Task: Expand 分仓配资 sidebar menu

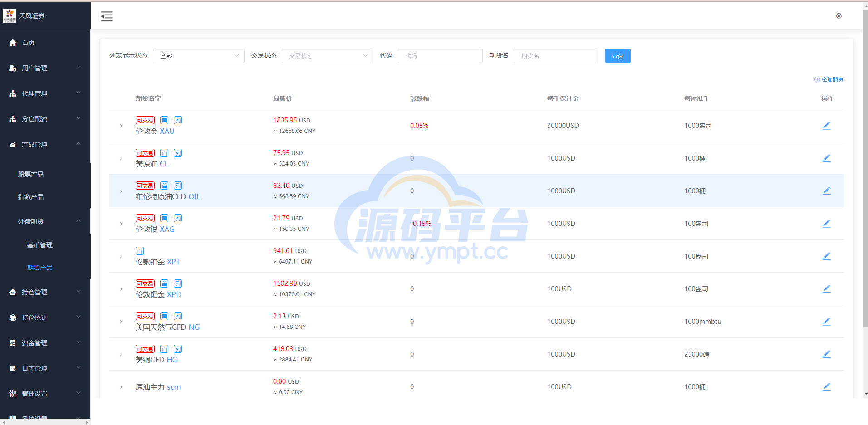Action: (x=45, y=119)
